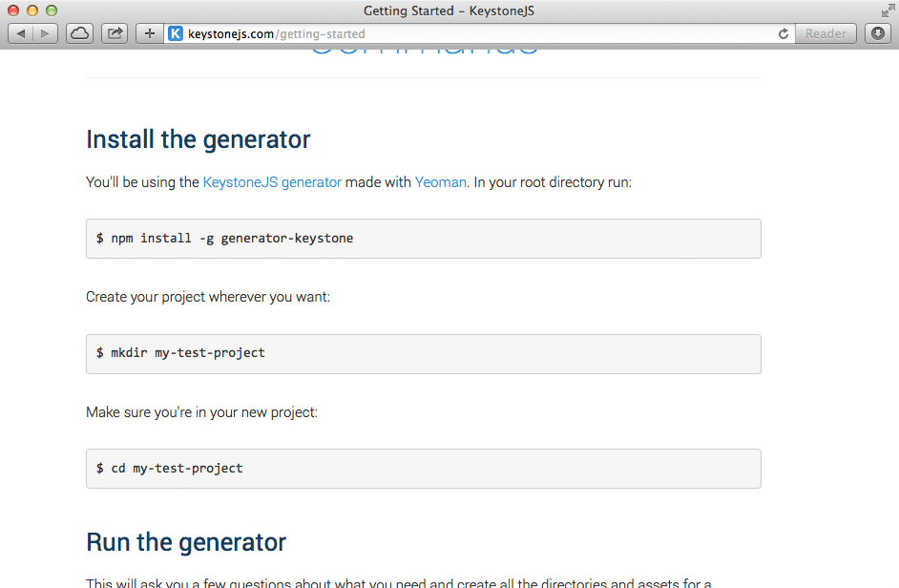Open the Yeoman link
This screenshot has height=588, width=899.
click(x=440, y=182)
